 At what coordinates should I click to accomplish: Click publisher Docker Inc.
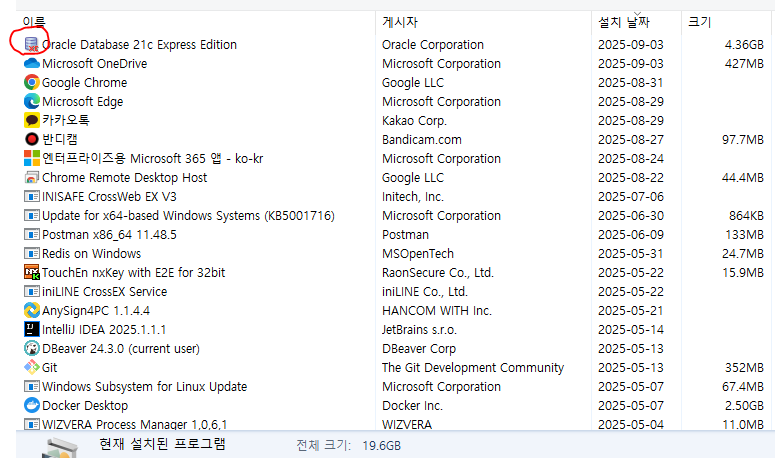pyautogui.click(x=412, y=406)
